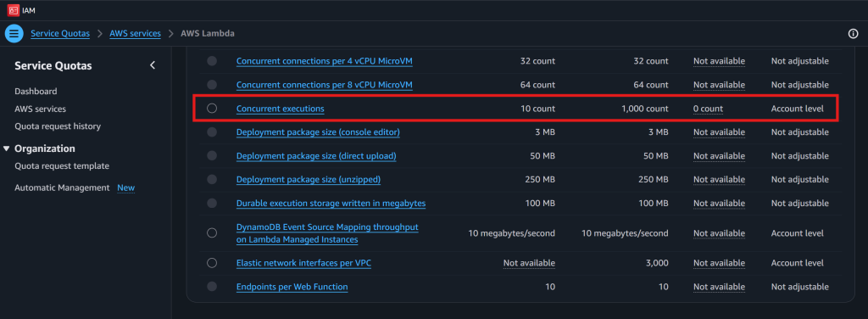Open Deployment package size (direct upload) quota
868x319 pixels.
[316, 156]
